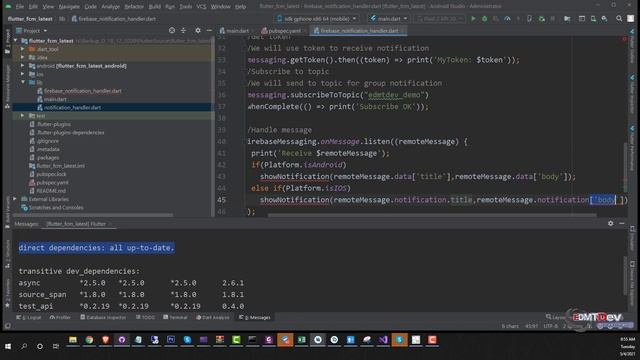Open Visual Studio from the taskbar
640x360 pixels.
(383, 340)
